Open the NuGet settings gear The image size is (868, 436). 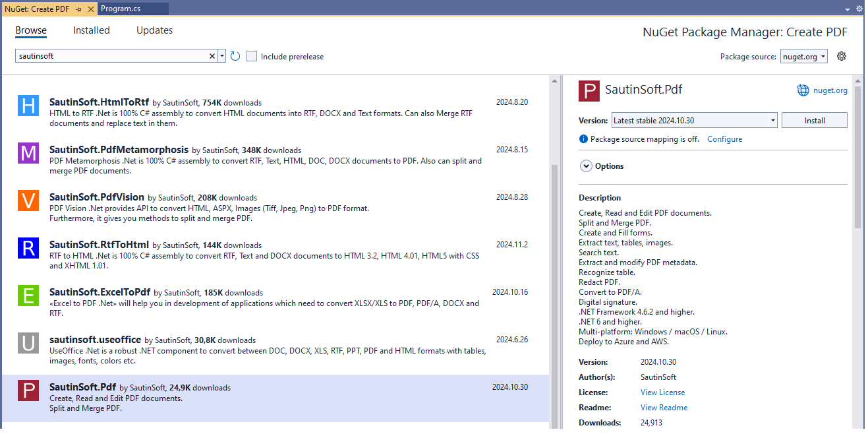(x=842, y=56)
